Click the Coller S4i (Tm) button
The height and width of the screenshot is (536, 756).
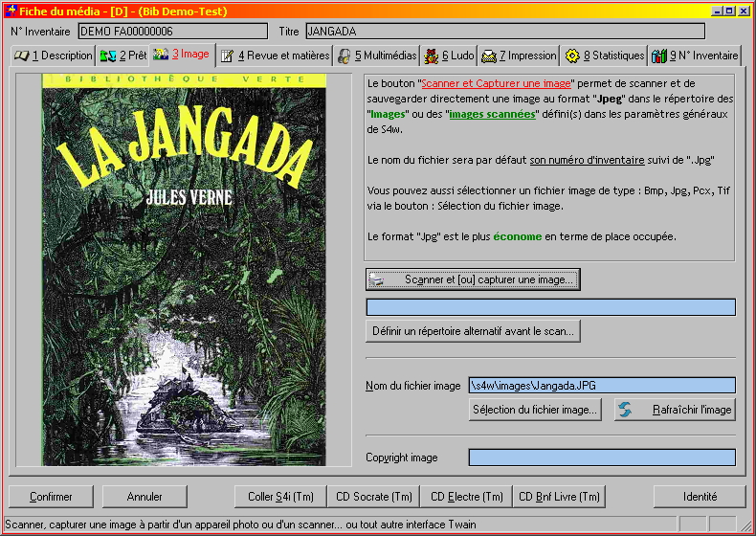[280, 497]
